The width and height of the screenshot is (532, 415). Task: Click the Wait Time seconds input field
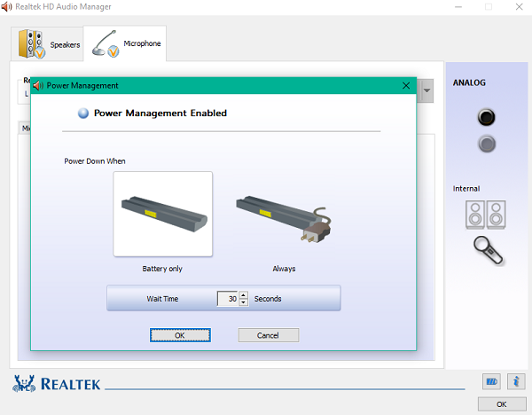(228, 299)
